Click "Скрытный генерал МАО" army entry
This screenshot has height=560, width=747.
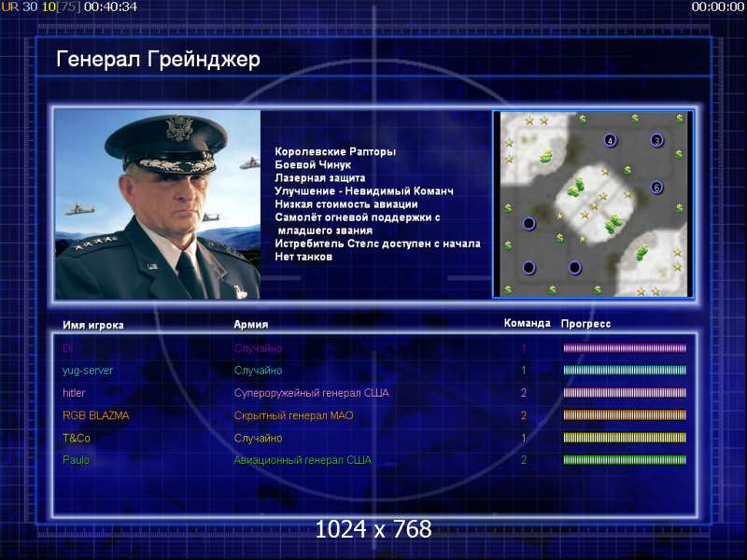(293, 415)
